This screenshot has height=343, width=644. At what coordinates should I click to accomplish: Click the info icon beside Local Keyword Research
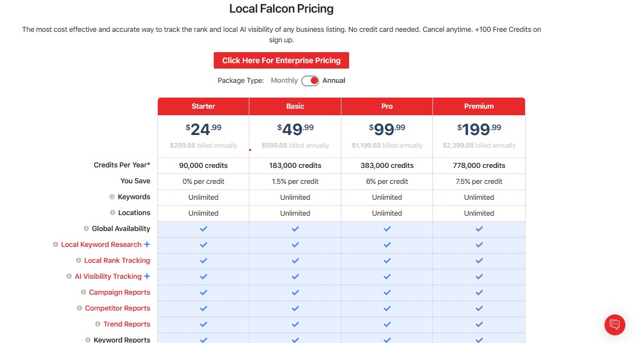tap(55, 244)
